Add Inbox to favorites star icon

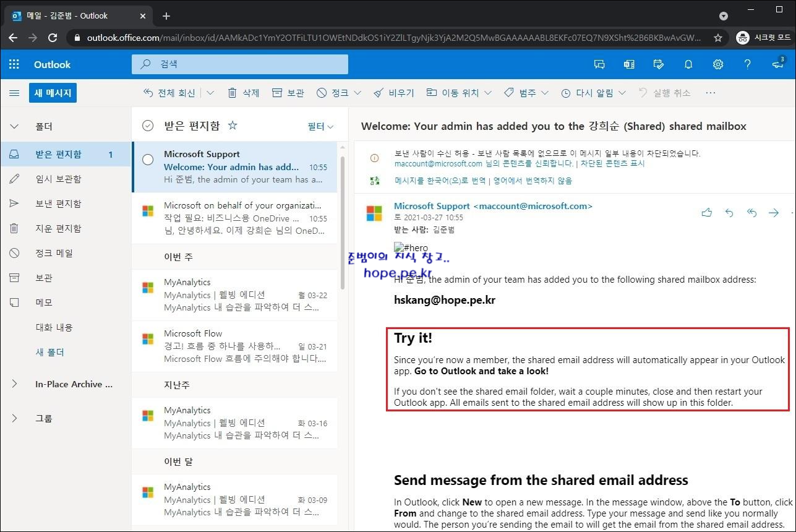(x=233, y=126)
